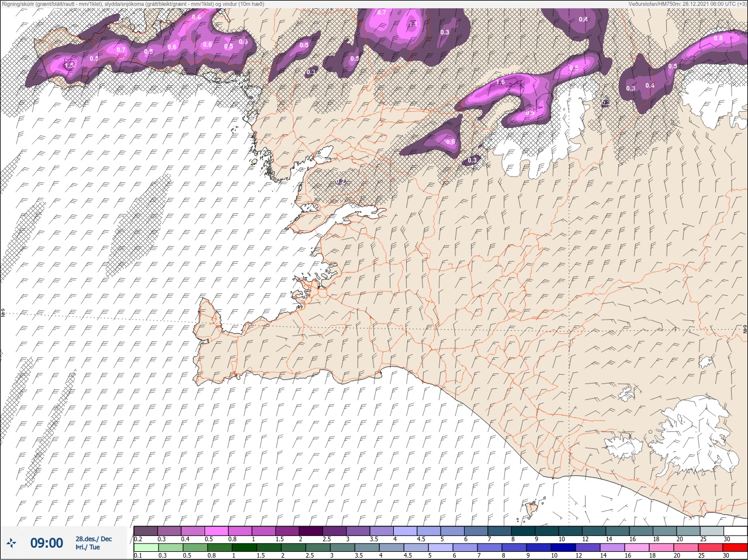Pick the upper legend white swatch after 30
This screenshot has height=560, width=748.
point(736,531)
